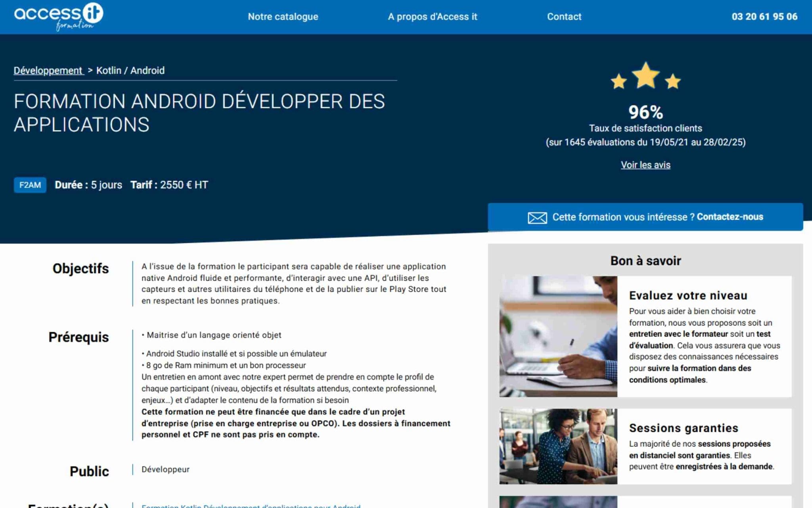Open the Voir les avis link
Image resolution: width=812 pixels, height=508 pixels.
click(x=645, y=165)
